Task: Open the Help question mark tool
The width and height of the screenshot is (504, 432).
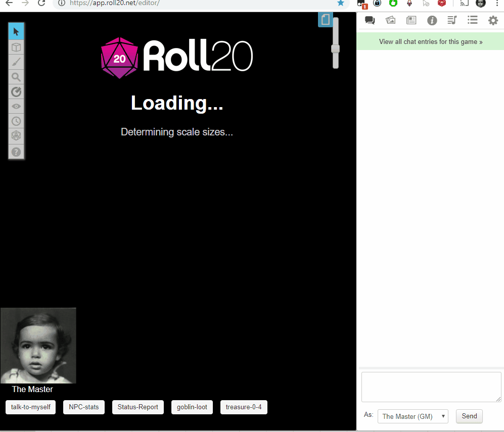Action: click(x=16, y=152)
